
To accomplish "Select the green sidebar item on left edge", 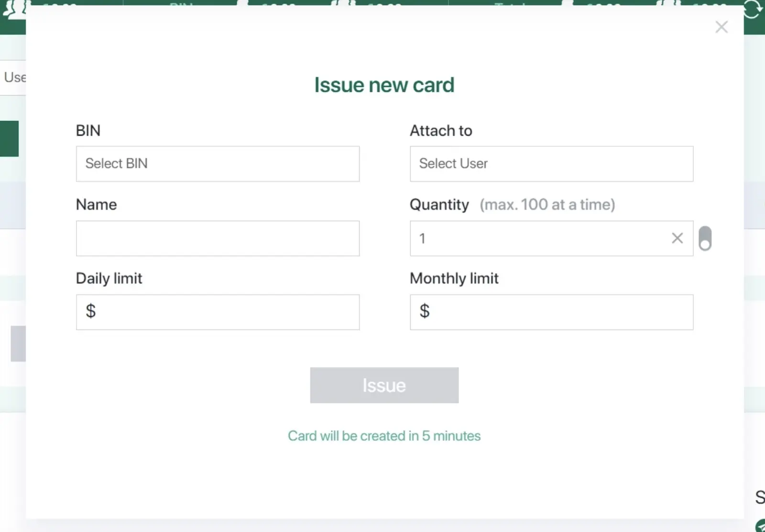I will [9, 139].
